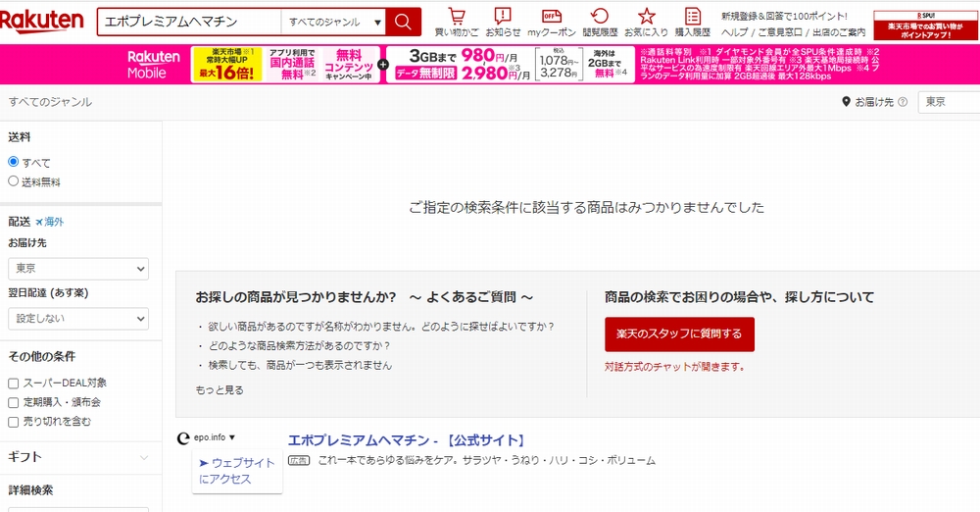Click the すべてのジャンル breadcrumb
The height and width of the screenshot is (512, 980).
pos(50,102)
